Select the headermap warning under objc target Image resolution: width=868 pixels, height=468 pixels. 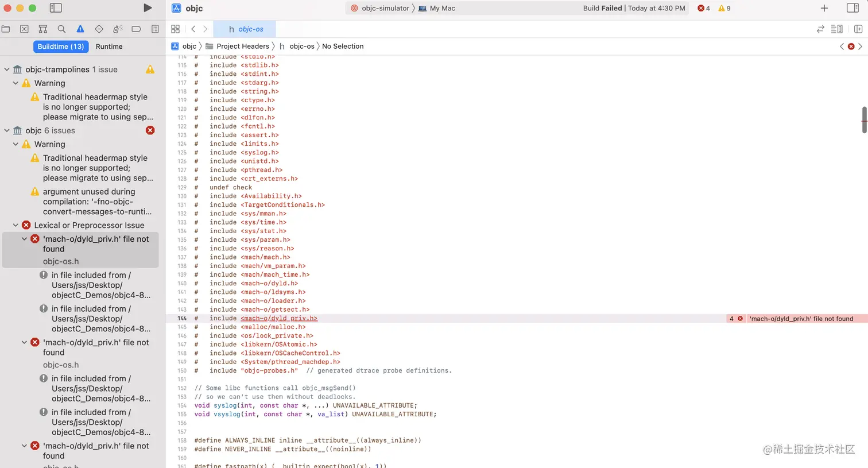pyautogui.click(x=92, y=168)
